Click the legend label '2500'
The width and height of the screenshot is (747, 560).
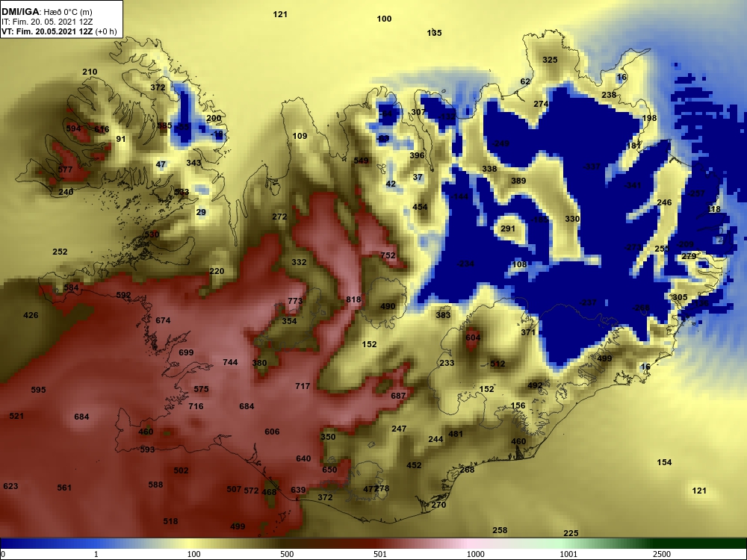tap(662, 554)
